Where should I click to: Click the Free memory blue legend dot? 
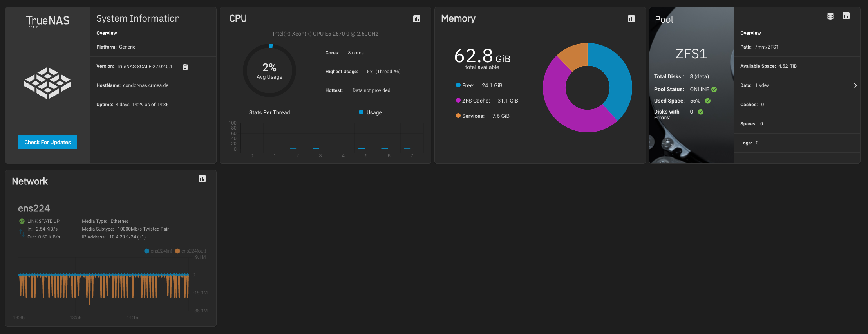tap(458, 85)
